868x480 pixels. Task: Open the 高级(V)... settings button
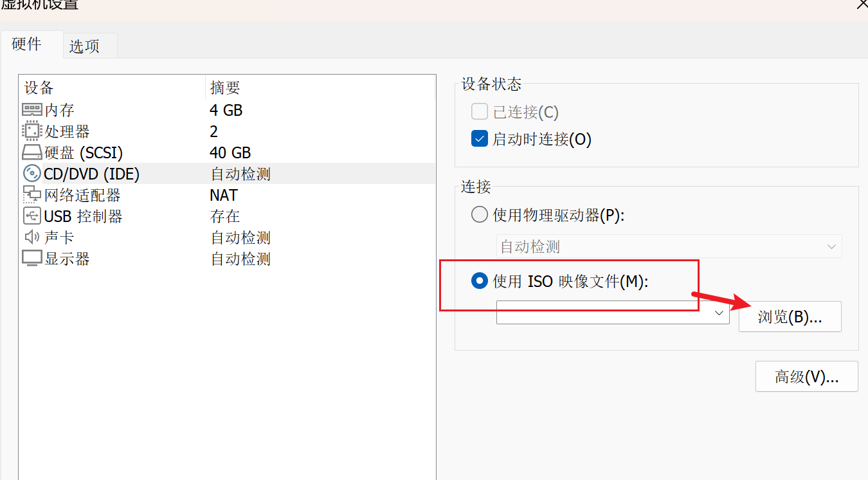(807, 376)
